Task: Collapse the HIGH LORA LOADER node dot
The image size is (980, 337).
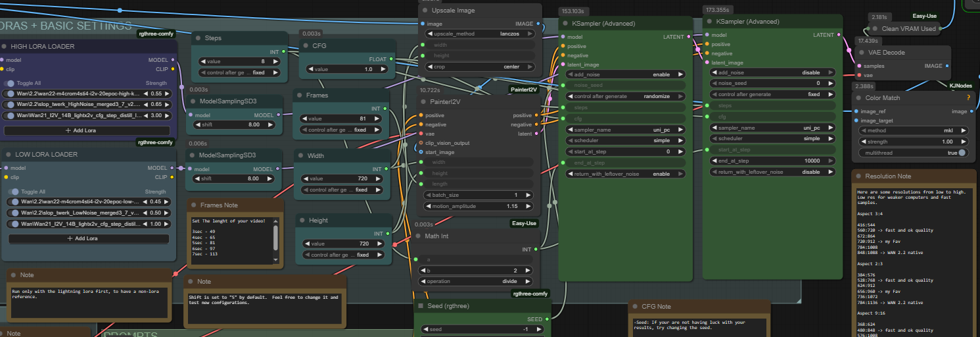Action: (3, 47)
